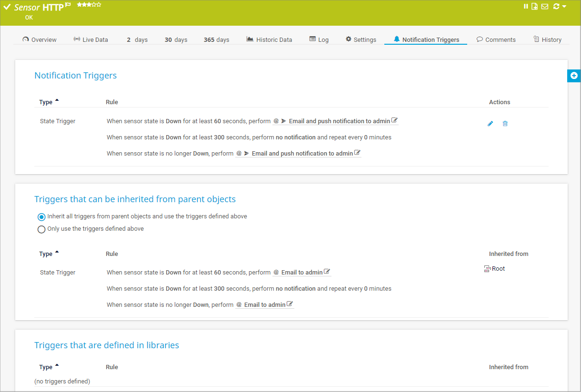The height and width of the screenshot is (392, 581).
Task: Delete the state trigger with trash icon
Action: tap(505, 124)
